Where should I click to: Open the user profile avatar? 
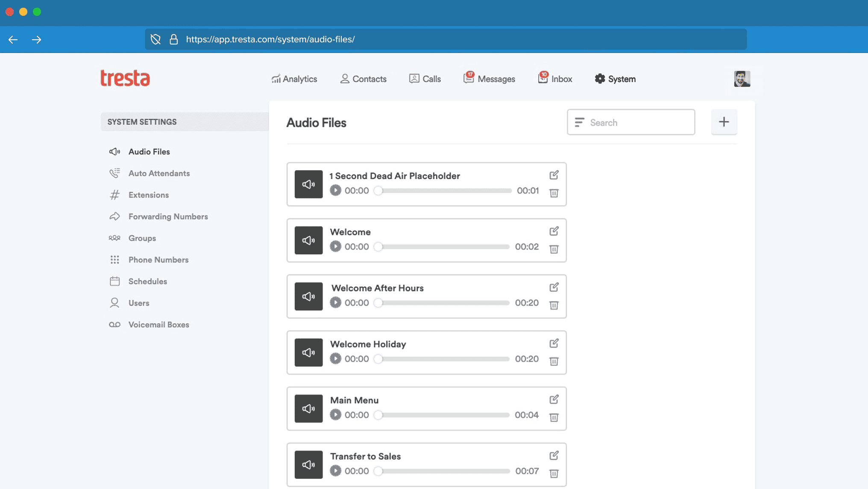pyautogui.click(x=742, y=79)
